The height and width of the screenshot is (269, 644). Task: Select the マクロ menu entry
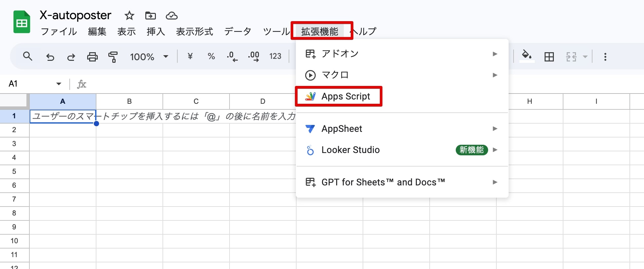click(402, 75)
